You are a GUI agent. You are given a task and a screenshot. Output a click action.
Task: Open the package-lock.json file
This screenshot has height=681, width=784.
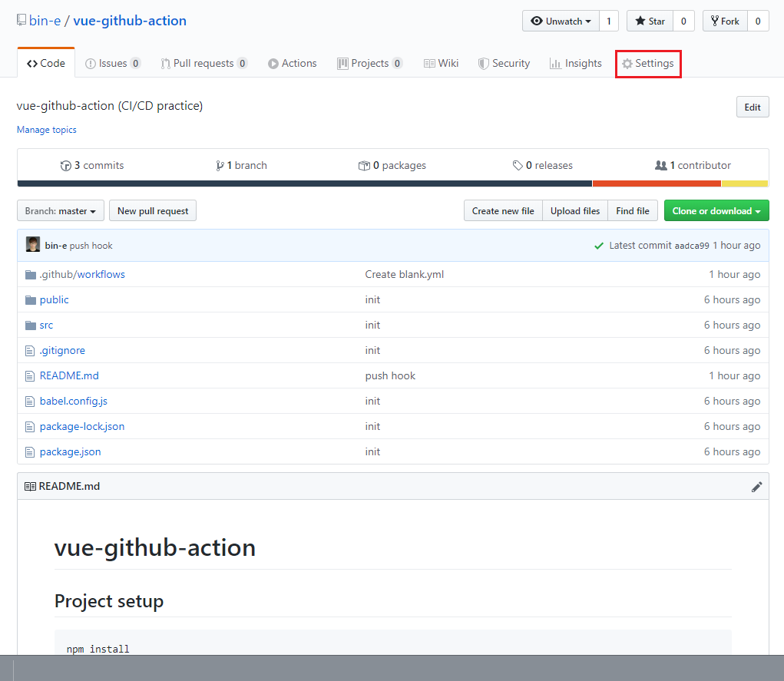pos(82,427)
